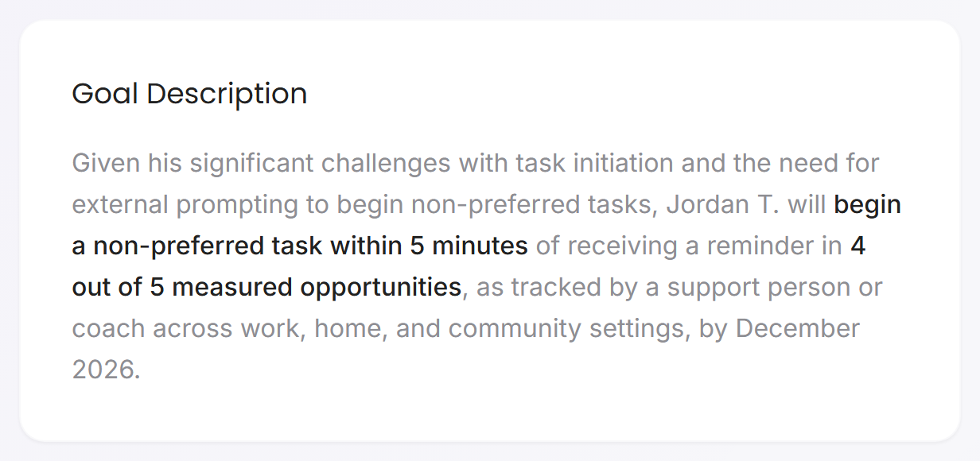The height and width of the screenshot is (461, 980).
Task: Click the Goal Description heading
Action: pos(189,94)
